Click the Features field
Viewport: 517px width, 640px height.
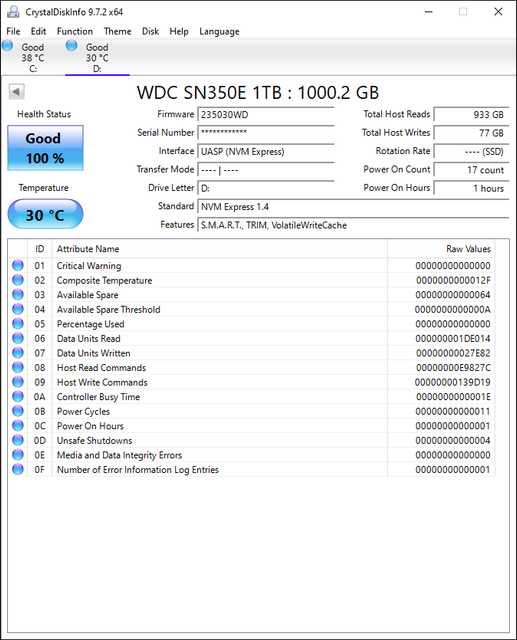point(353,225)
